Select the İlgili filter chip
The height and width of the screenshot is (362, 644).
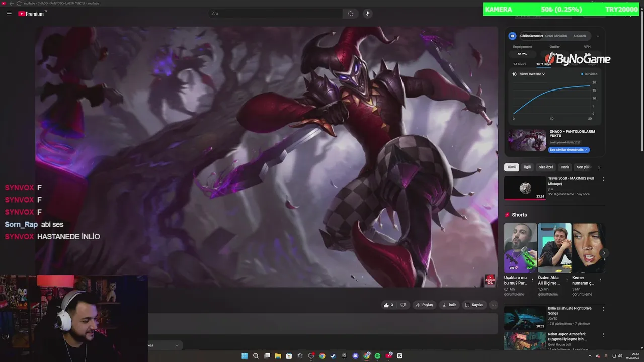click(x=527, y=167)
